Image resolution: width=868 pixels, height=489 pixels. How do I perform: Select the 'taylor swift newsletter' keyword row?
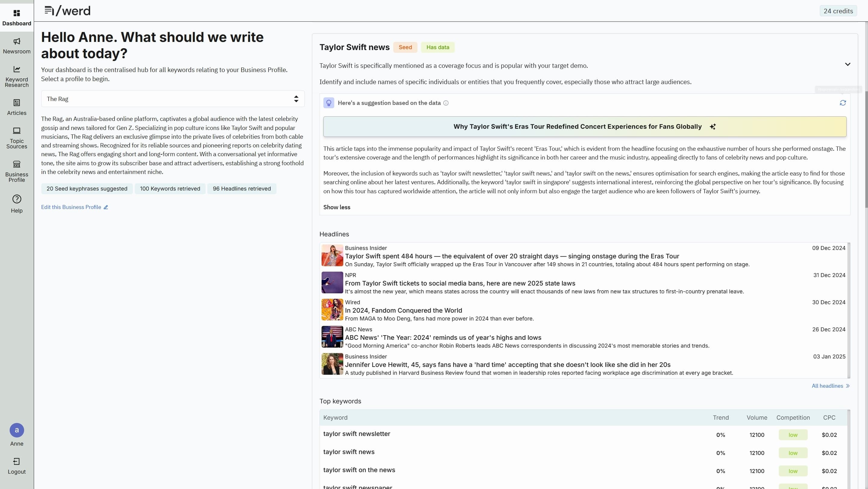pos(583,435)
